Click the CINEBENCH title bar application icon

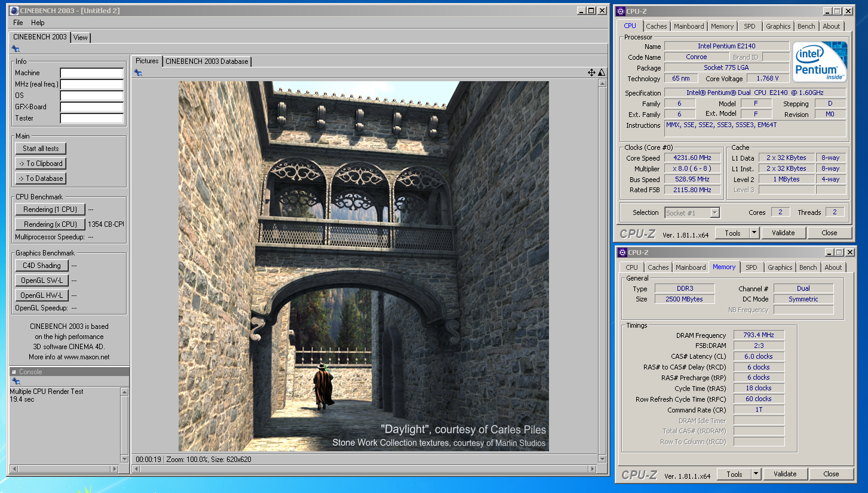(15, 11)
